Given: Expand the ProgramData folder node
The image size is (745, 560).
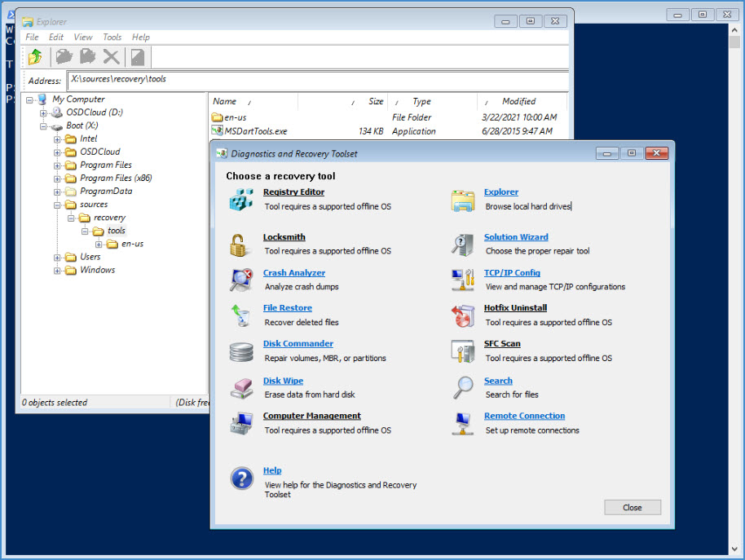Looking at the screenshot, I should tap(57, 192).
